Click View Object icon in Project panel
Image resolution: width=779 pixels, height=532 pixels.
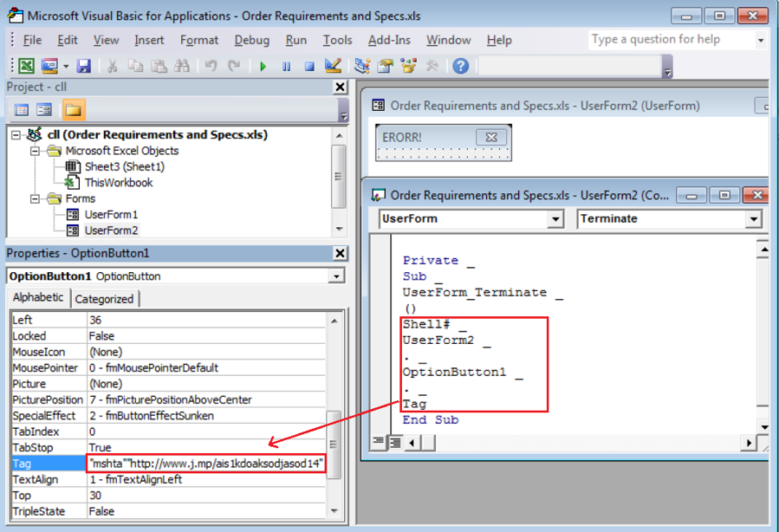click(45, 110)
